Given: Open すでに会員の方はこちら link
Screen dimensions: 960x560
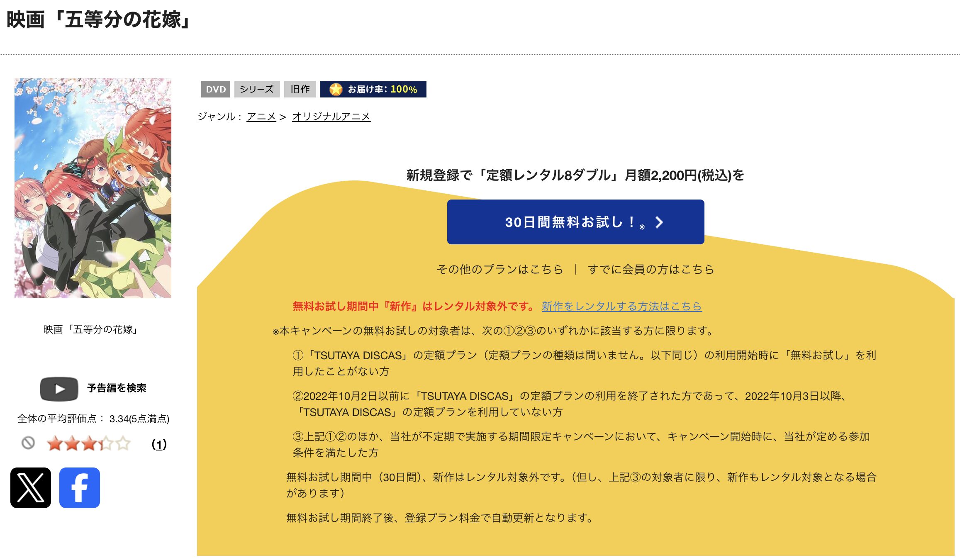Looking at the screenshot, I should click(651, 269).
